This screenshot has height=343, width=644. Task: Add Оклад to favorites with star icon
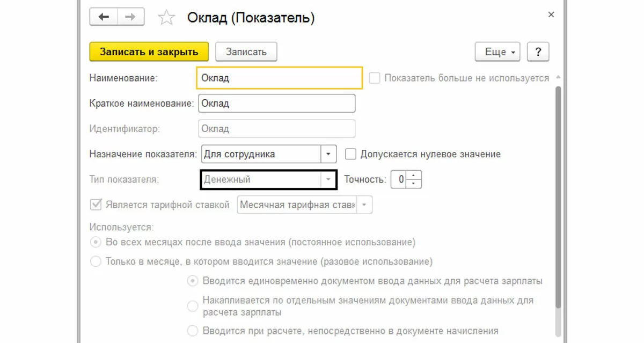coord(166,18)
